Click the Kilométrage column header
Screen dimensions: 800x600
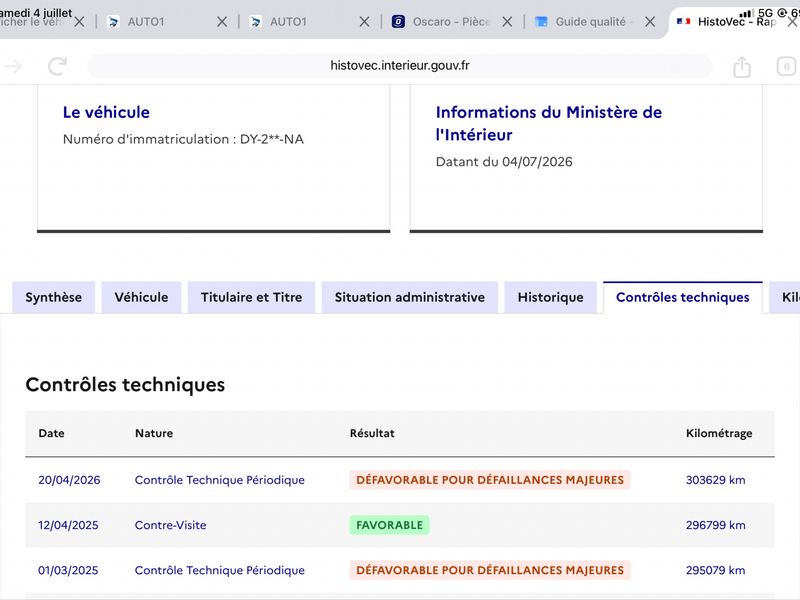719,433
